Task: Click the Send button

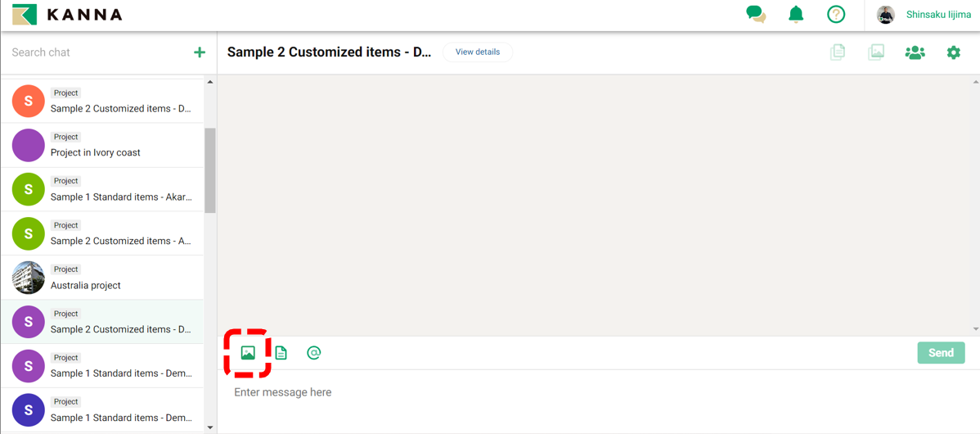Action: [941, 353]
